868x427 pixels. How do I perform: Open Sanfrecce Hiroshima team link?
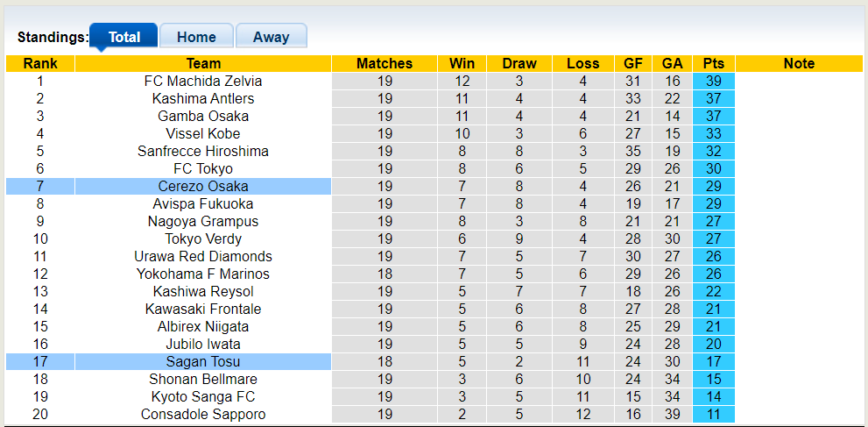click(x=203, y=151)
